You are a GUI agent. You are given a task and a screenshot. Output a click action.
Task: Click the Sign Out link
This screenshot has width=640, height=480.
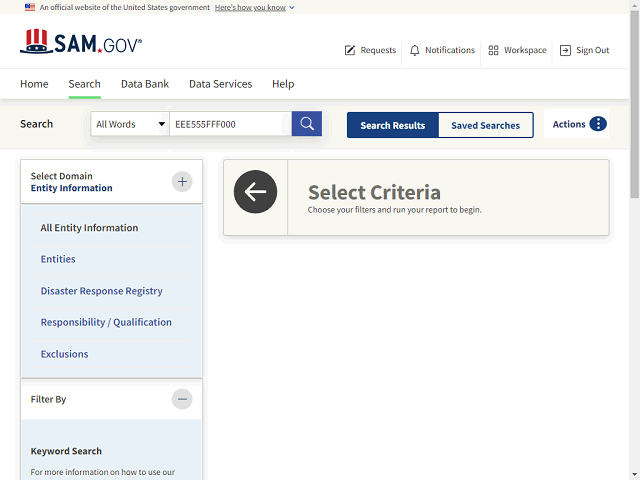tap(584, 50)
